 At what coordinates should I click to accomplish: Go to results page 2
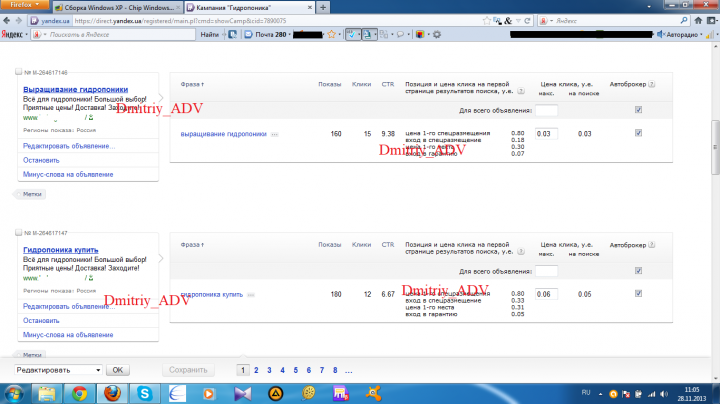pyautogui.click(x=256, y=370)
